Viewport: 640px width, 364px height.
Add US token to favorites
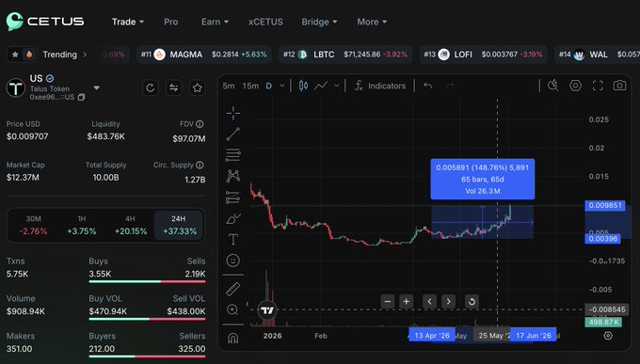tap(198, 87)
